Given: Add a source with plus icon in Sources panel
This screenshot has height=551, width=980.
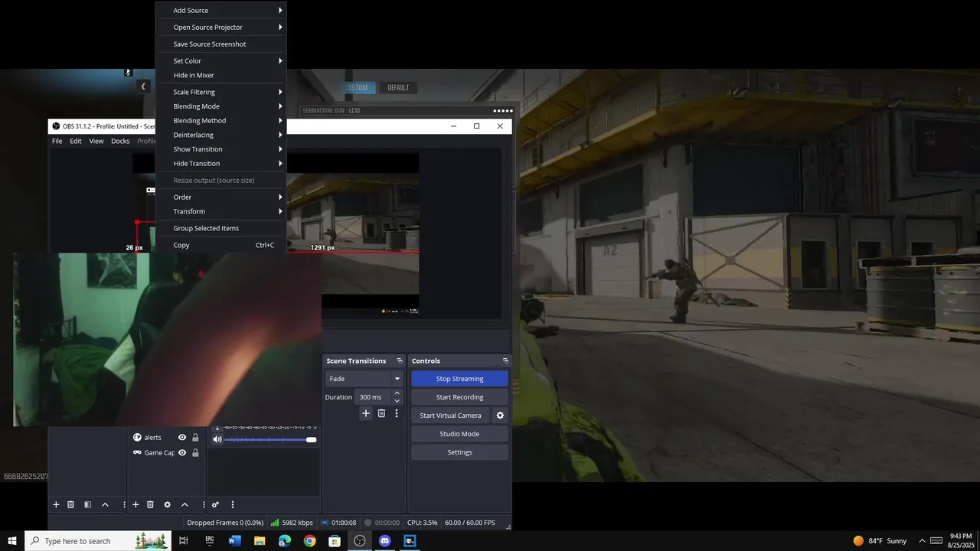Looking at the screenshot, I should pos(136,504).
